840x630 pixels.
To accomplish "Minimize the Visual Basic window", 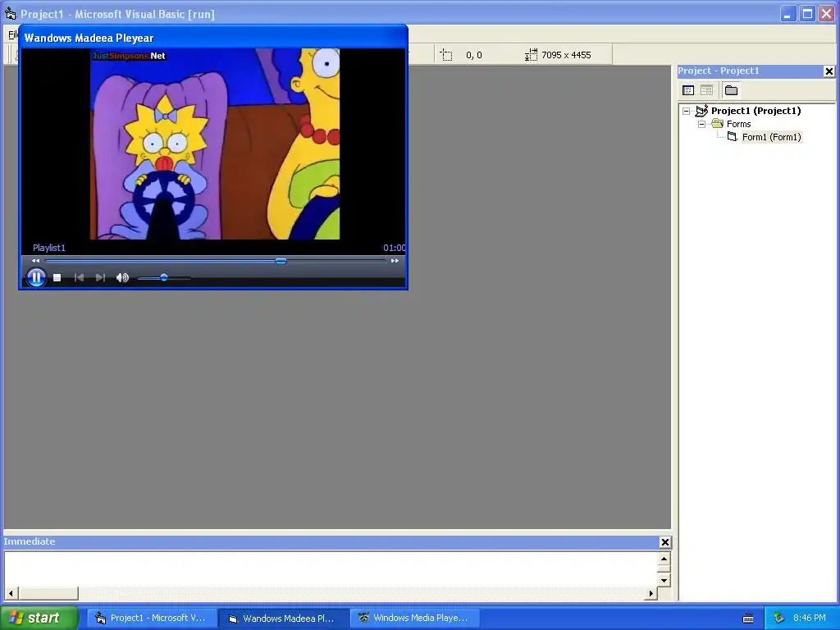I will [787, 14].
